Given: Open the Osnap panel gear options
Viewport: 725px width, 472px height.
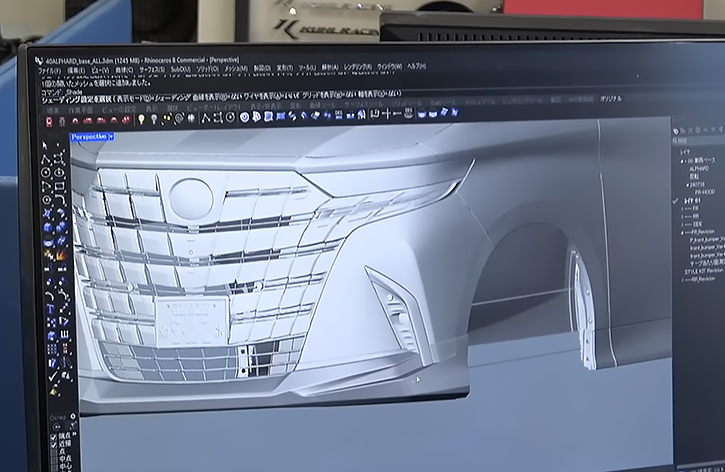Looking at the screenshot, I should pyautogui.click(x=73, y=416).
